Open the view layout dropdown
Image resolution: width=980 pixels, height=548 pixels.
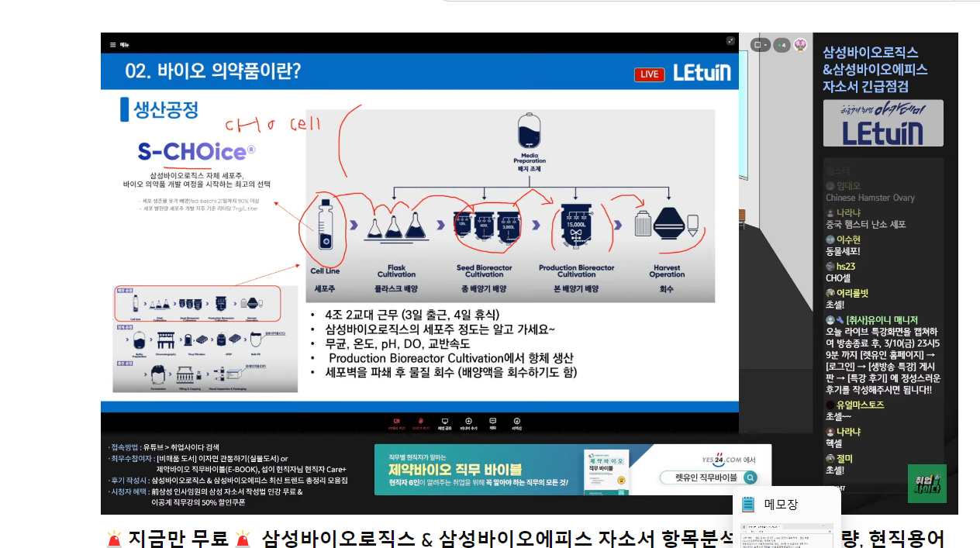[761, 45]
